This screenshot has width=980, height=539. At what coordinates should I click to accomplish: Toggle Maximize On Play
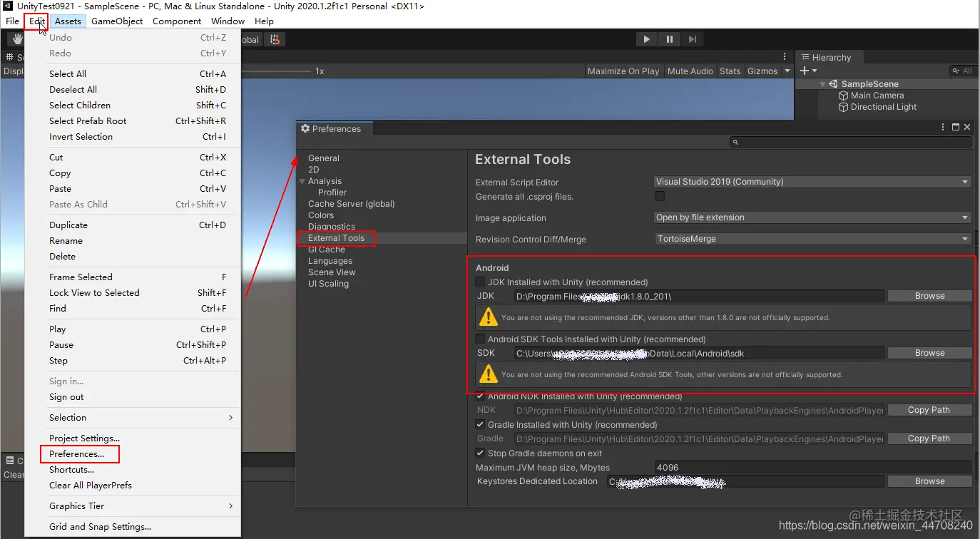tap(623, 71)
